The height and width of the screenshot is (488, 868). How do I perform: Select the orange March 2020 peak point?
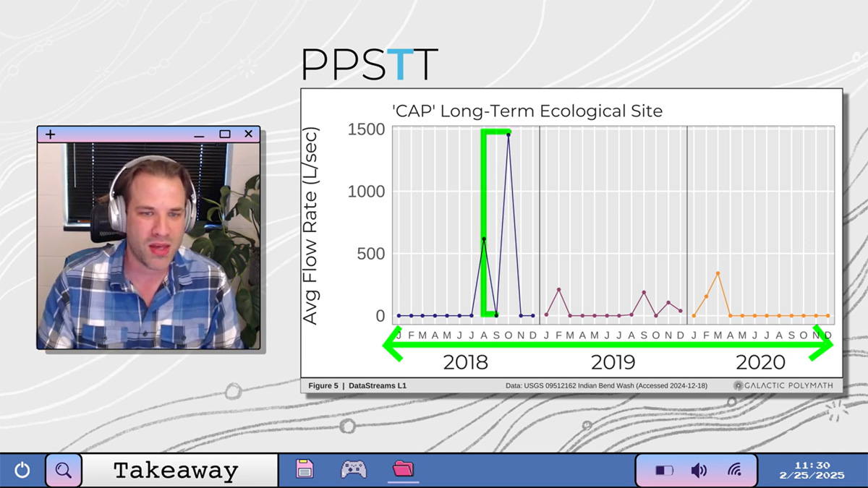tap(718, 273)
